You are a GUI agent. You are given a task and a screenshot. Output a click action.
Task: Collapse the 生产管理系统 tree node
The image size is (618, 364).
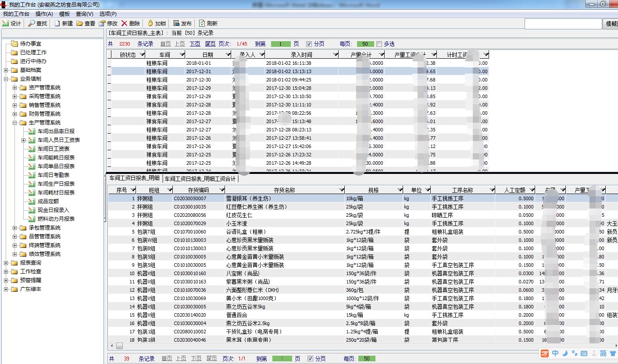click(x=14, y=123)
